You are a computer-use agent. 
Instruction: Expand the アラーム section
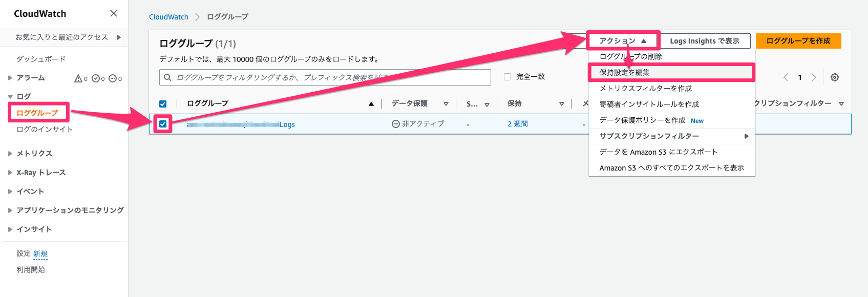10,78
